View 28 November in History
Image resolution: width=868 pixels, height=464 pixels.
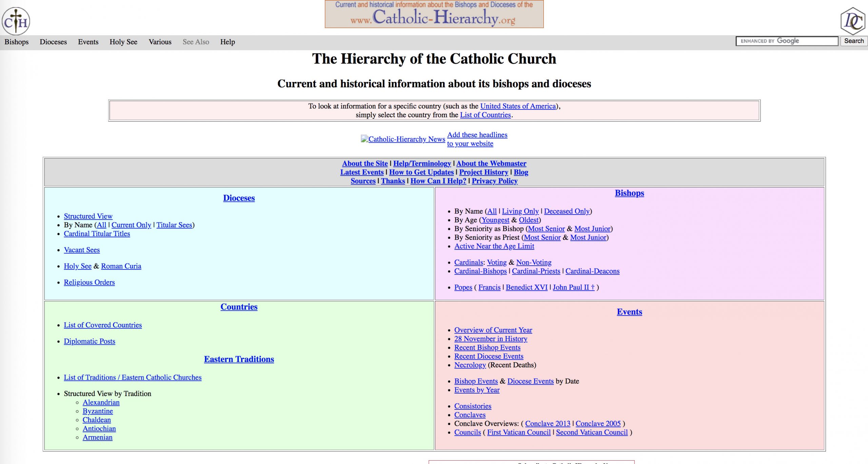point(491,339)
